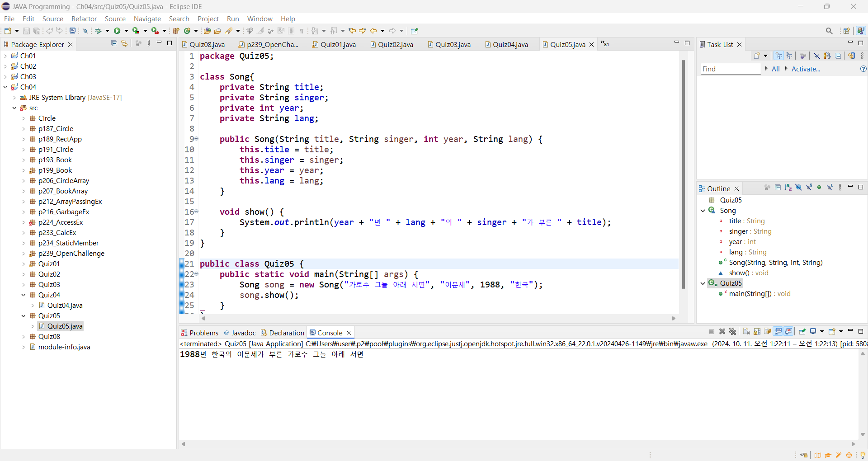This screenshot has height=461, width=868.
Task: Click the toolbar Search magnifier icon on the right
Action: [x=829, y=31]
